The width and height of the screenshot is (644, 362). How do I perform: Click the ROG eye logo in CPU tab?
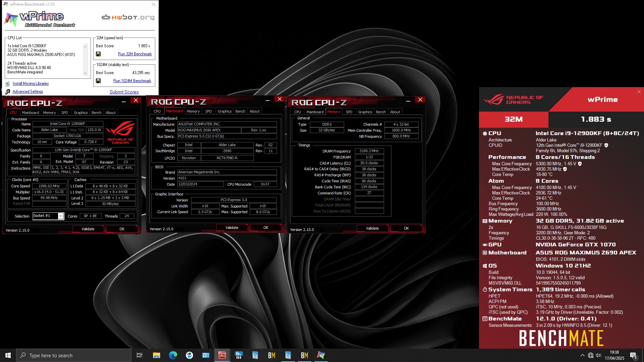pyautogui.click(x=120, y=133)
